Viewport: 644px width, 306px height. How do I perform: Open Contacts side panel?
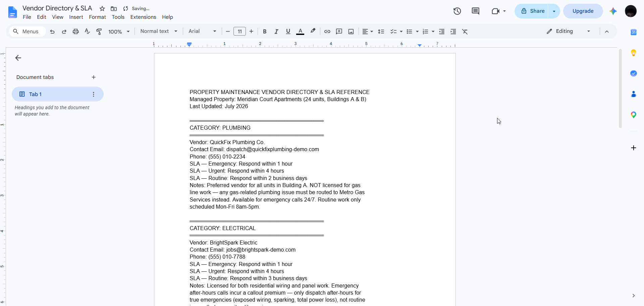point(633,94)
